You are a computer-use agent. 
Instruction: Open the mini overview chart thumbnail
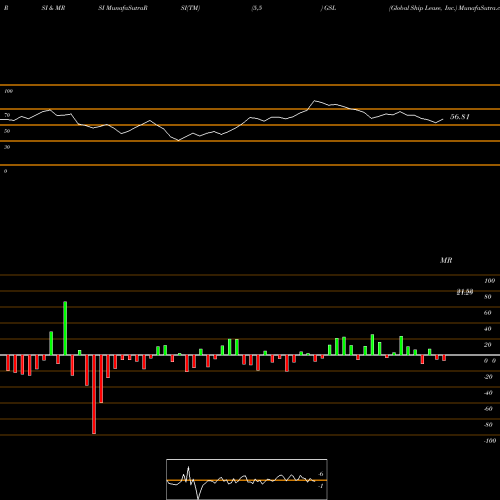click(247, 479)
